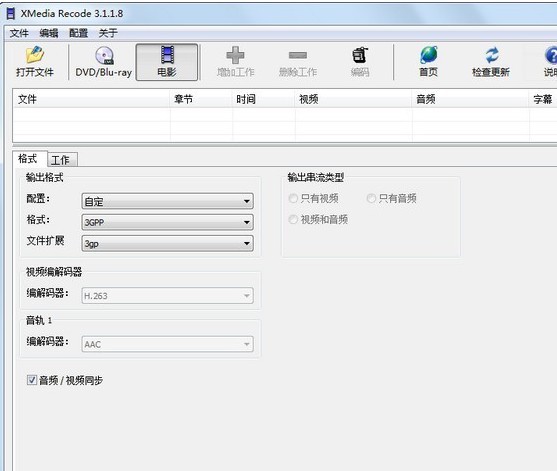557x471 pixels.
Task: Click the 时间 column header
Action: (x=263, y=99)
